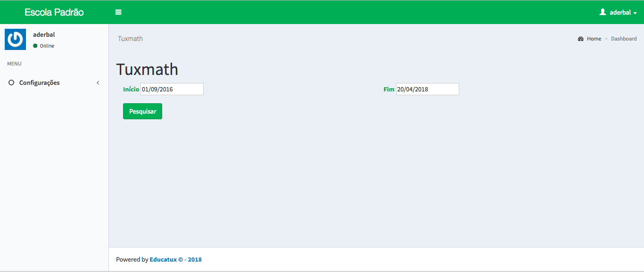This screenshot has width=644, height=272.
Task: Click the Pesquisar button
Action: click(142, 111)
